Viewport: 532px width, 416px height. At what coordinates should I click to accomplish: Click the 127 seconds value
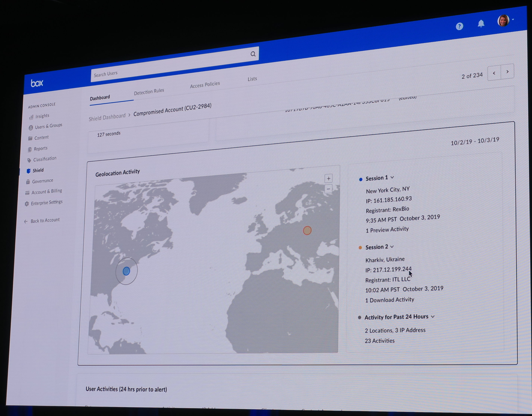pos(109,134)
